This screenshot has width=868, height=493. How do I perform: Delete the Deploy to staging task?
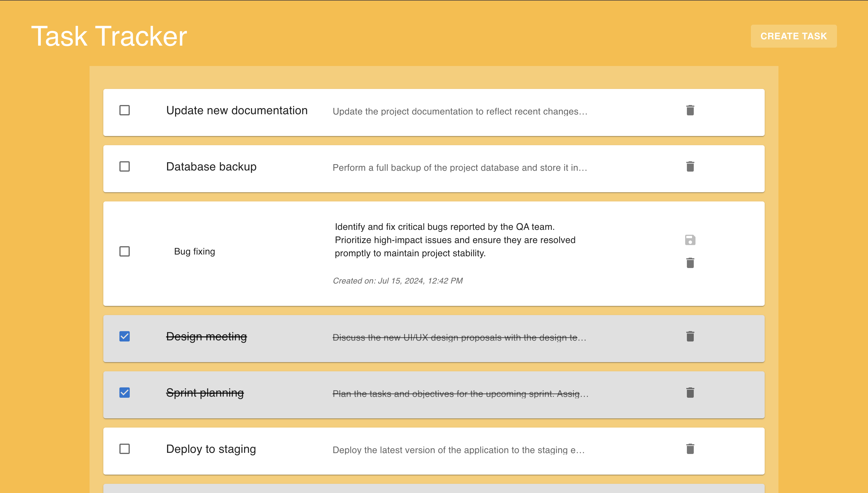click(690, 449)
